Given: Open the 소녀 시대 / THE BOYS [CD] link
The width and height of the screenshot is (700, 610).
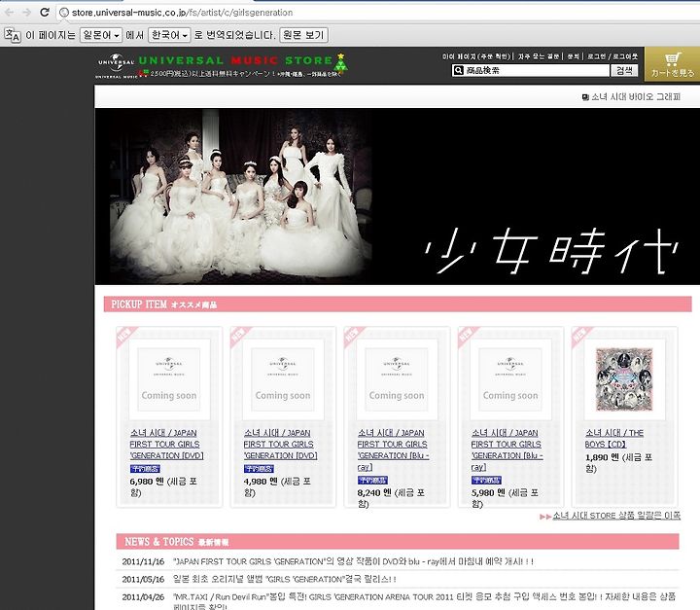Looking at the screenshot, I should [x=613, y=439].
